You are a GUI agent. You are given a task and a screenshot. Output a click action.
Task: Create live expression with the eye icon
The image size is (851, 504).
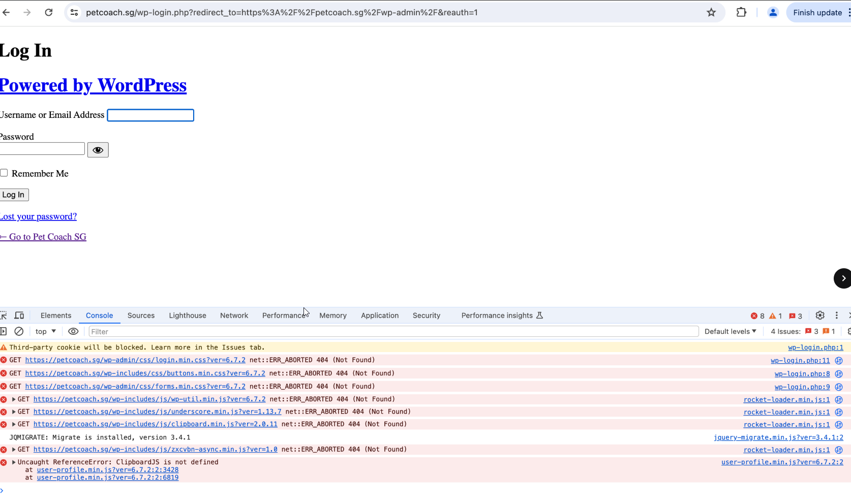click(73, 331)
